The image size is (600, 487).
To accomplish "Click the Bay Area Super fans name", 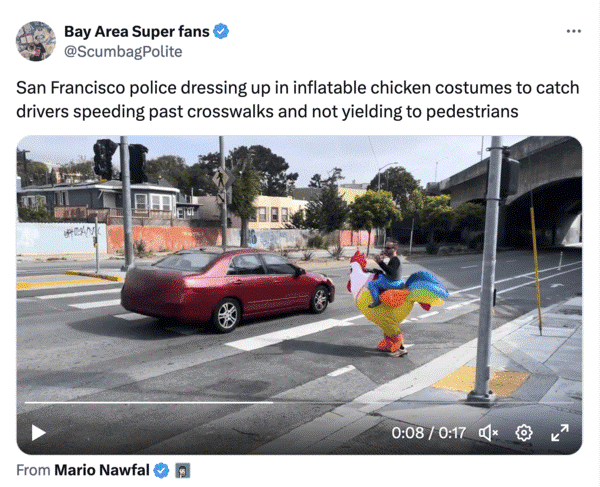I will (137, 31).
